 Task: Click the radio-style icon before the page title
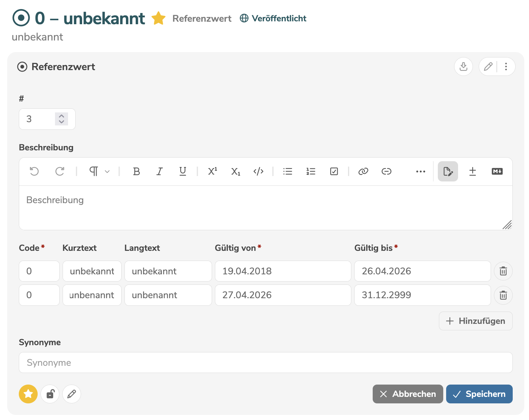tap(21, 18)
